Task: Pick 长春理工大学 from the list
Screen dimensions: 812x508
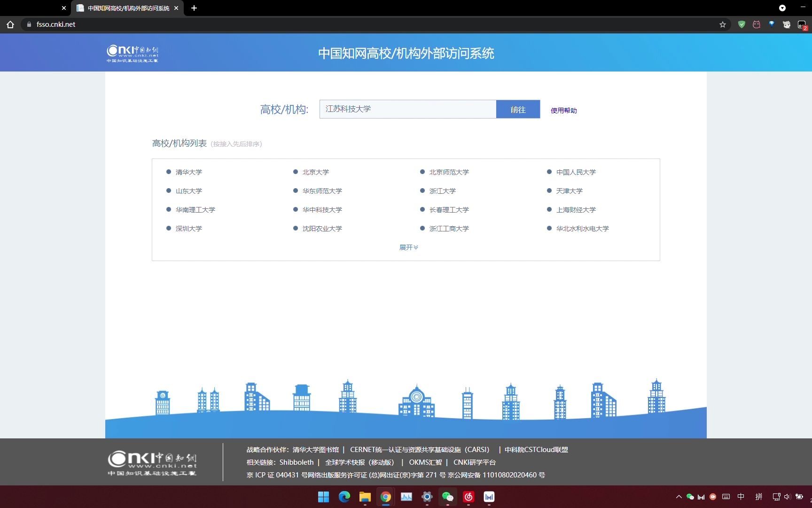Action: (449, 210)
